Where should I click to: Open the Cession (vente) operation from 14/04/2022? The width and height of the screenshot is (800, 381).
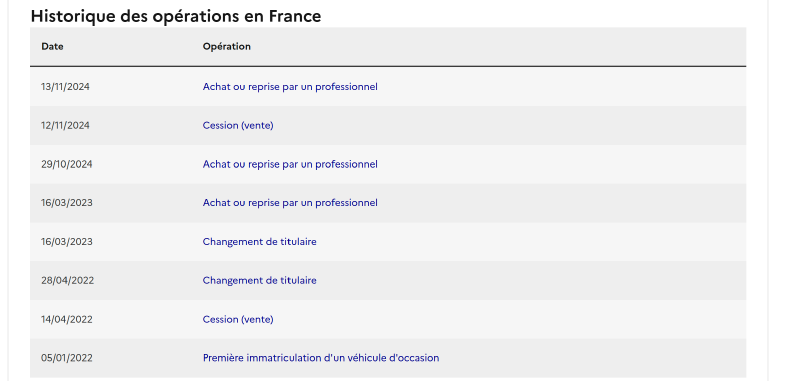pyautogui.click(x=238, y=319)
